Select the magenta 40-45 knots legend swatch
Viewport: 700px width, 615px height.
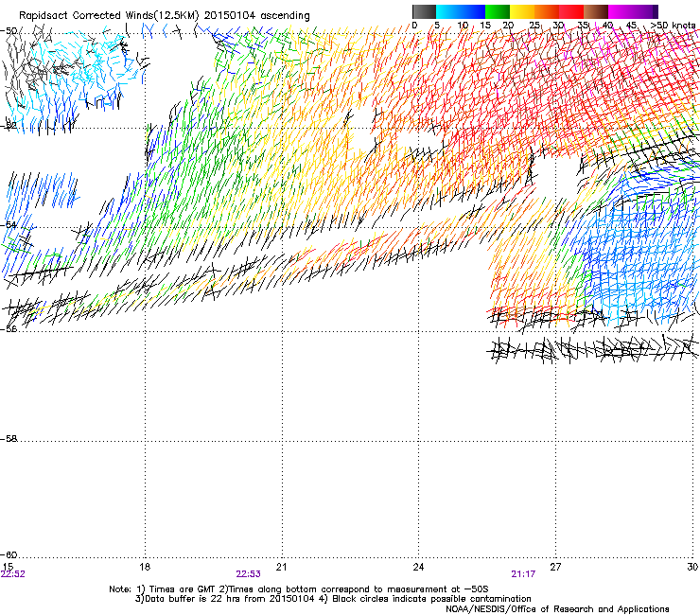pos(621,11)
